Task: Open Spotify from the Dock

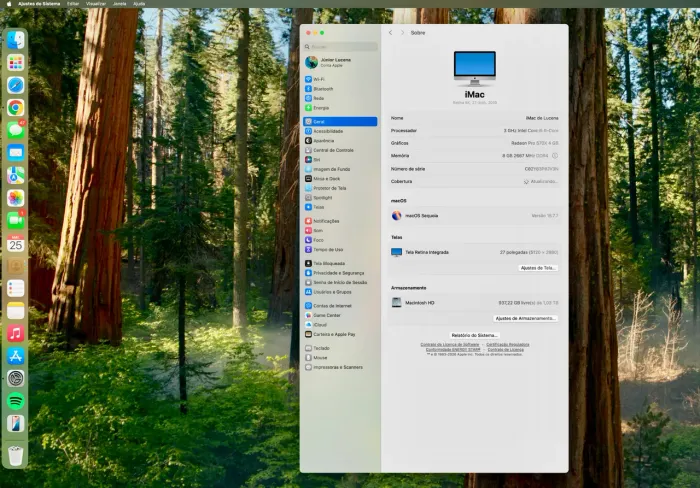Action: [16, 401]
